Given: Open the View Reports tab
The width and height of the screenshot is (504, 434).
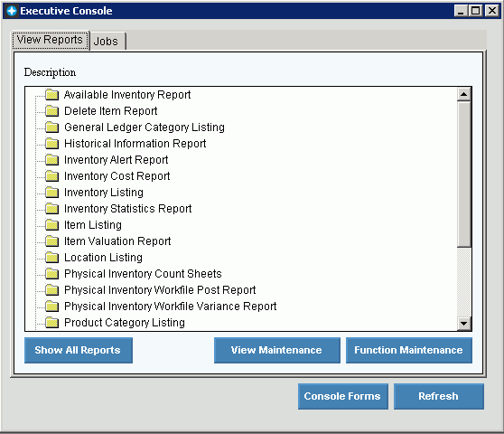Looking at the screenshot, I should click(51, 40).
